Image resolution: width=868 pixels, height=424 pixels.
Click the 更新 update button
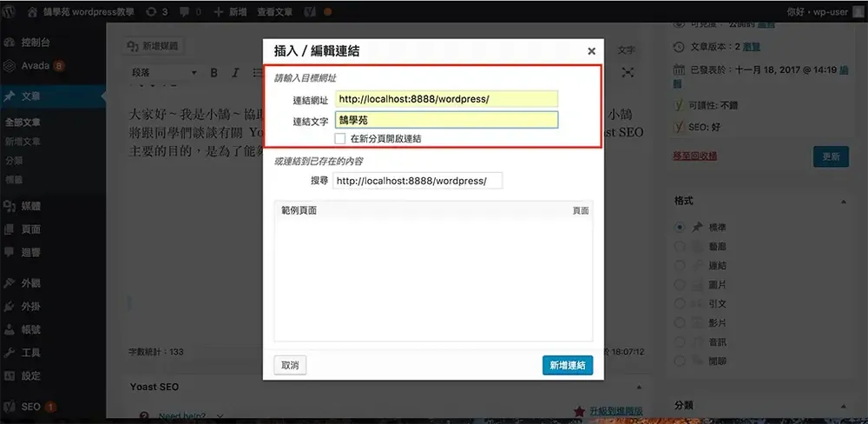click(831, 156)
